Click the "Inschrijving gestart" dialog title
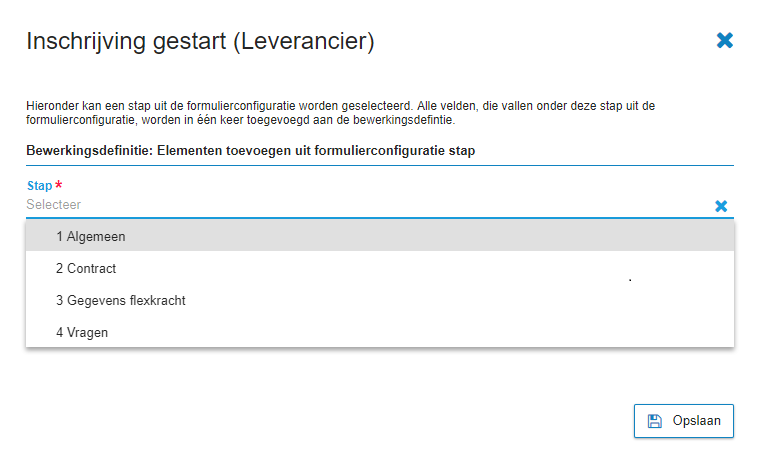The width and height of the screenshot is (758, 455). tap(126, 41)
